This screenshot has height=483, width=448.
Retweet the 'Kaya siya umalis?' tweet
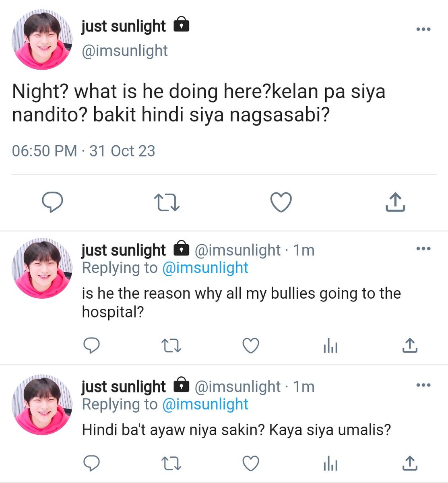[x=171, y=464]
